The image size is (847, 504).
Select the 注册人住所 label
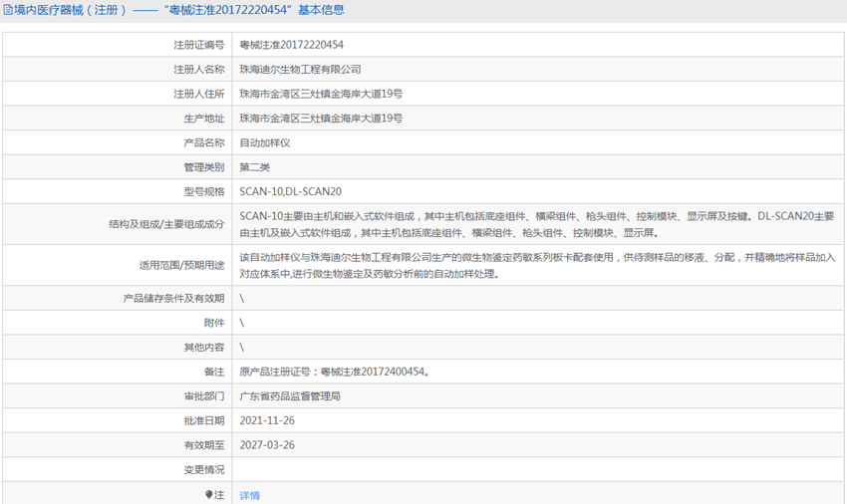pyautogui.click(x=198, y=94)
